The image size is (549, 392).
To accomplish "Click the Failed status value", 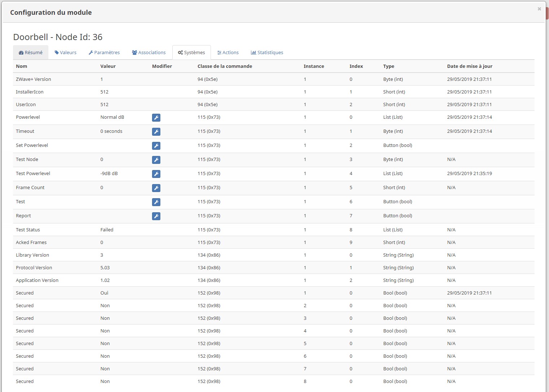I will point(107,230).
